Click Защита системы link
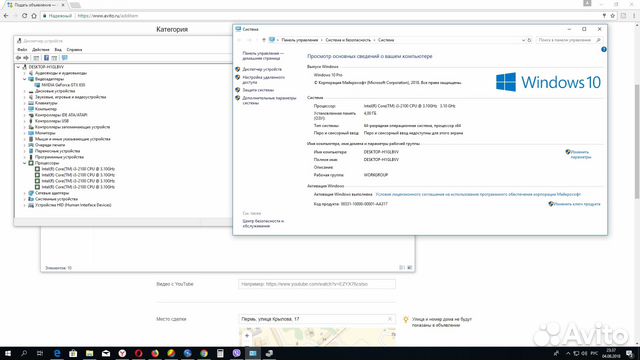640x360 pixels. click(258, 90)
